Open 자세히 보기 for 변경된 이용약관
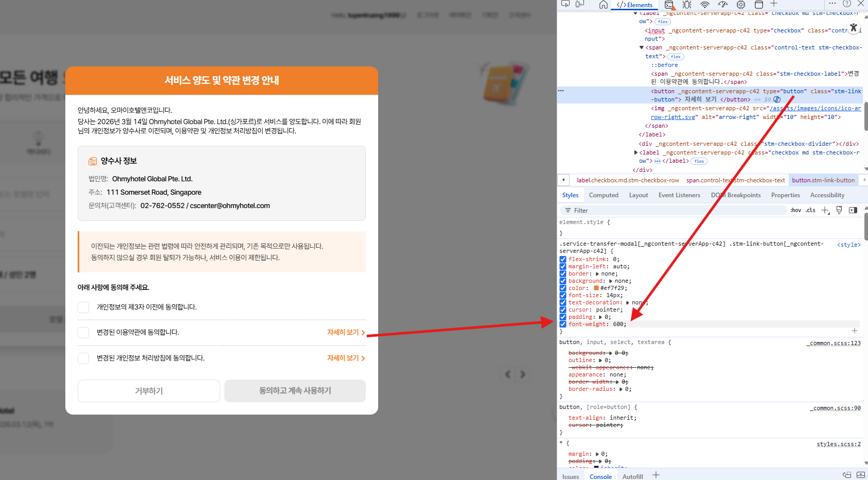Viewport: 868px width, 480px height. pos(346,332)
